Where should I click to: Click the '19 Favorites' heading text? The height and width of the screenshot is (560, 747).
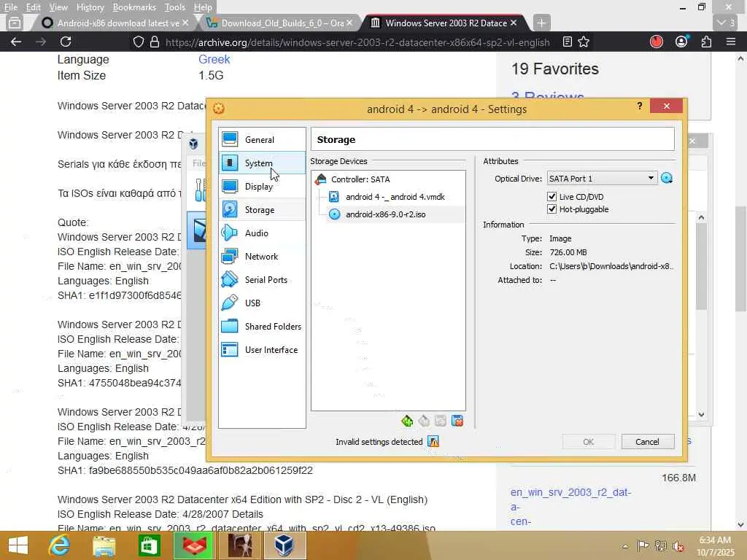point(555,69)
